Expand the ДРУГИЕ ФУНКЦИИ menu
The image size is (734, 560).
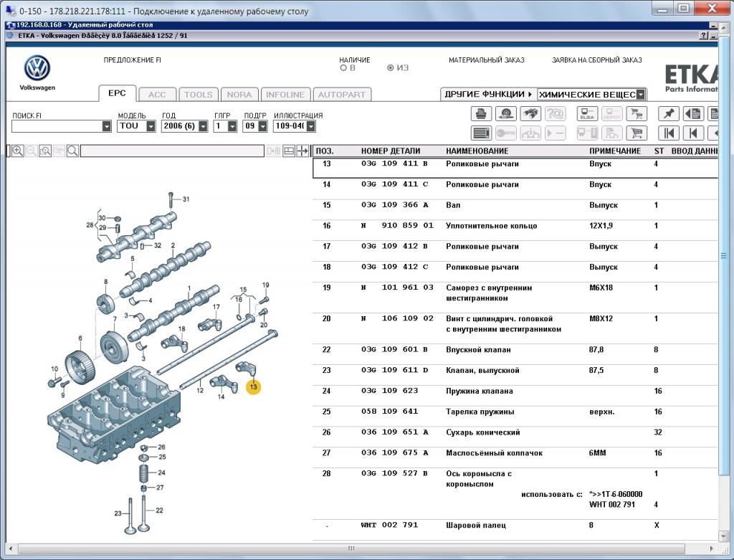[488, 94]
